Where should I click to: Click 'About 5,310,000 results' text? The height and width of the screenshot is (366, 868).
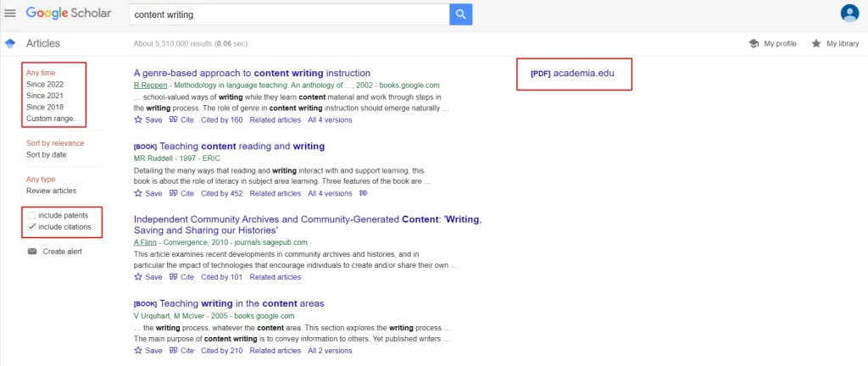coord(174,44)
